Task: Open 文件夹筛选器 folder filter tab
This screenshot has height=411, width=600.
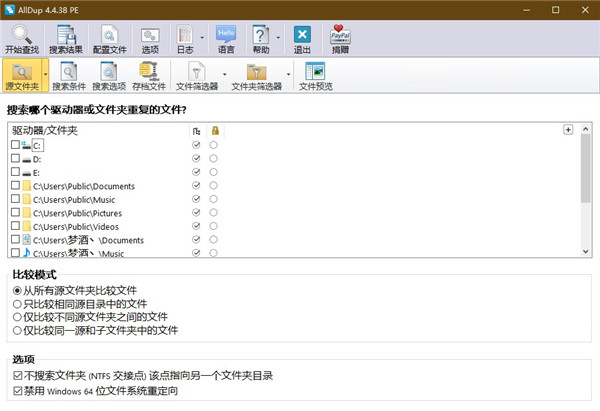Action: pos(256,76)
